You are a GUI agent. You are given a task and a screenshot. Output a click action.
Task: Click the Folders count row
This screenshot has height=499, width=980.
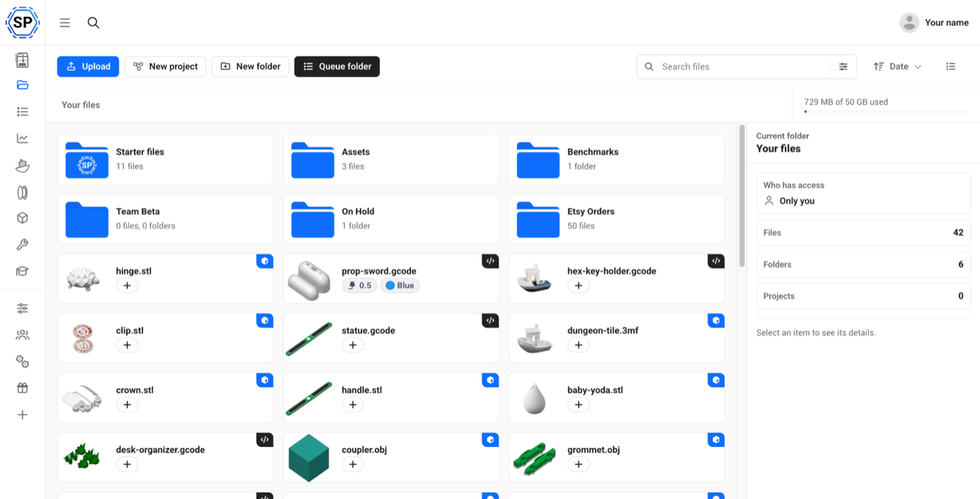click(863, 264)
